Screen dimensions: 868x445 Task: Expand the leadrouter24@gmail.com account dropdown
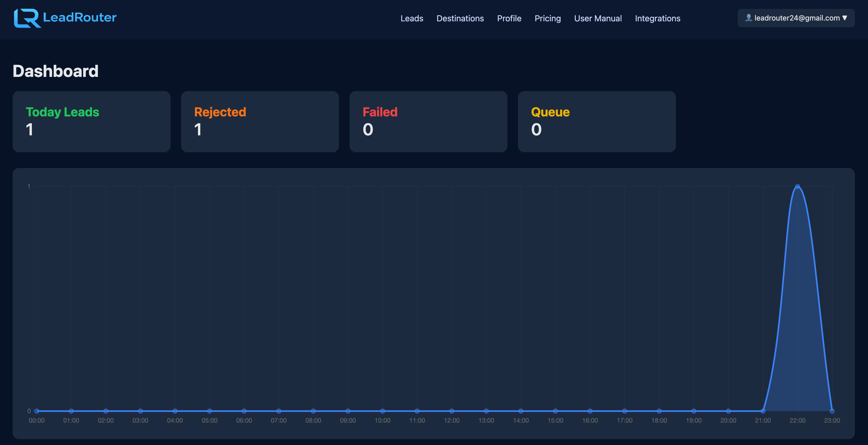pos(796,18)
